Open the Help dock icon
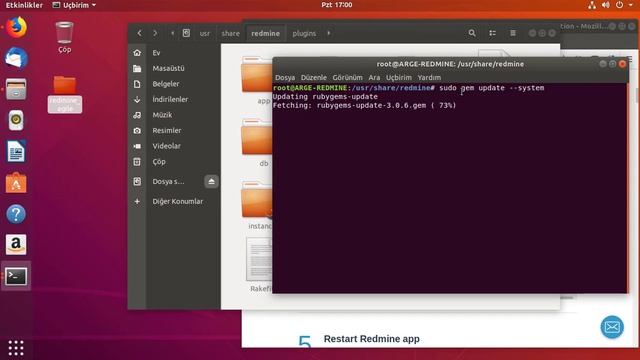 coord(16,213)
